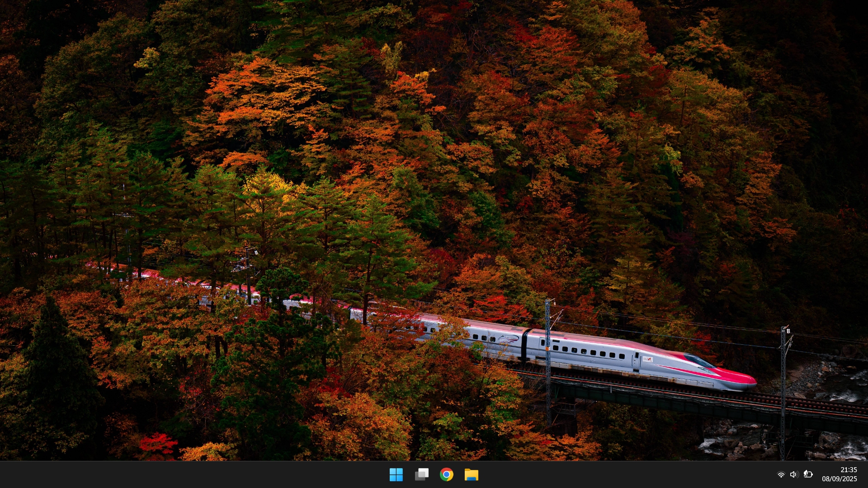Open Task View from the taskbar
The width and height of the screenshot is (868, 488).
421,474
